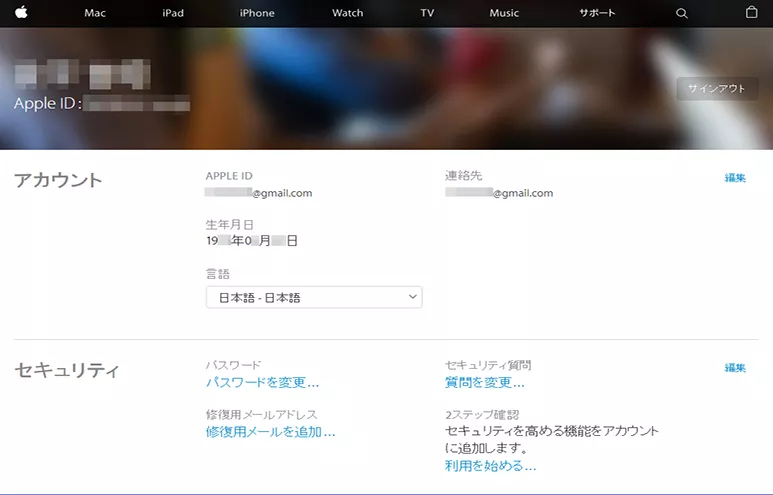The image size is (773, 495).
Task: Open the 質問を変更 link
Action: click(484, 382)
